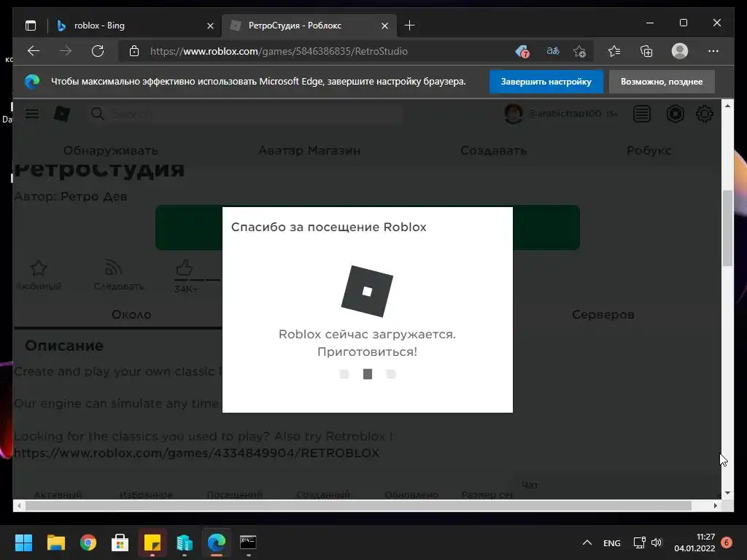Click the scroll right arrow on horizontal scrollbar
Viewport: 747px width, 560px height.
(x=716, y=506)
